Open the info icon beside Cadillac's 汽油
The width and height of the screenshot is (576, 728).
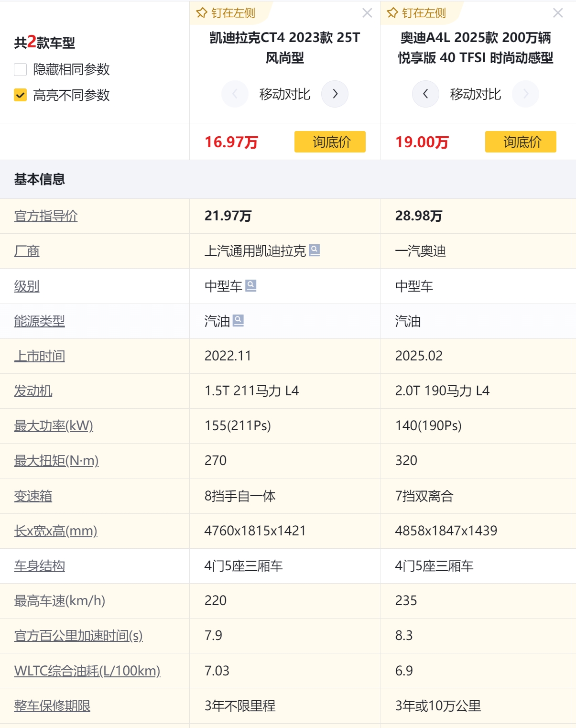tap(238, 320)
